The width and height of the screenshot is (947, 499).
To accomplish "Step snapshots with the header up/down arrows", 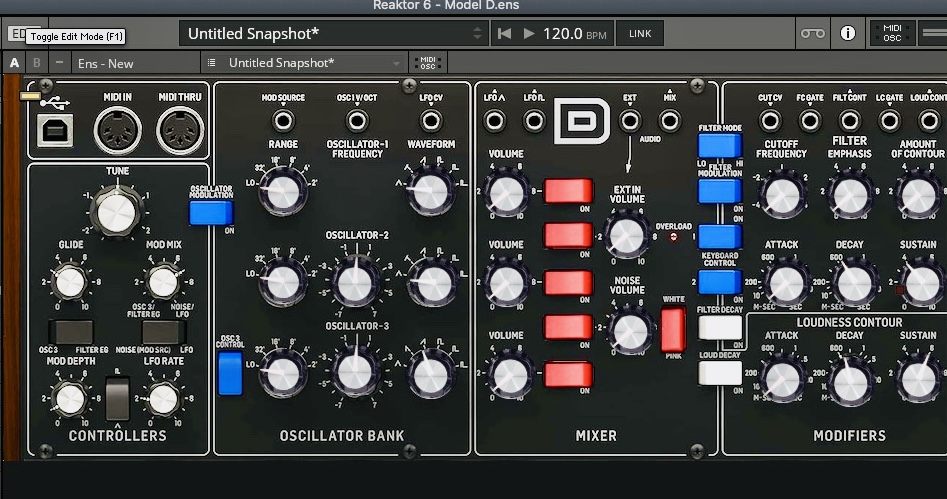I will pos(477,33).
